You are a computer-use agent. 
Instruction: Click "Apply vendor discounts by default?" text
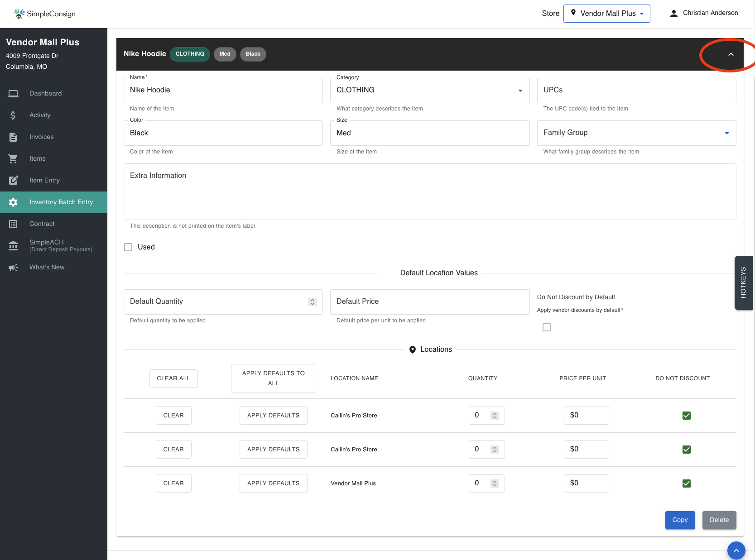(x=580, y=311)
